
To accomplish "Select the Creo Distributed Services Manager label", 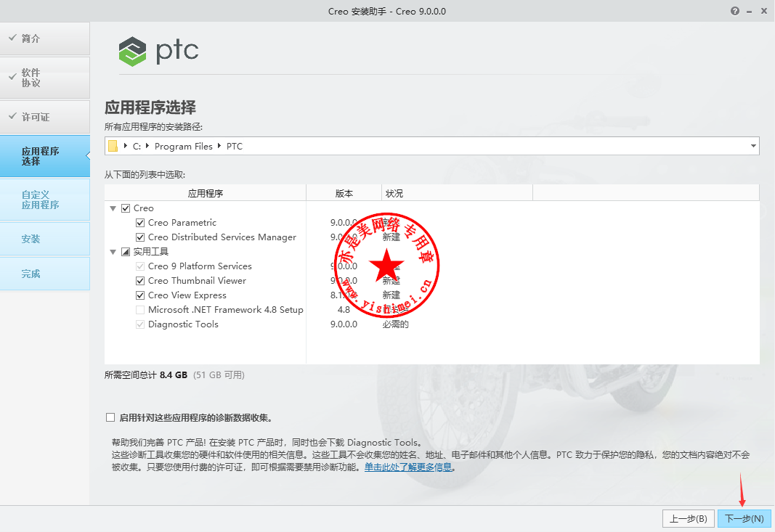I will tap(222, 237).
